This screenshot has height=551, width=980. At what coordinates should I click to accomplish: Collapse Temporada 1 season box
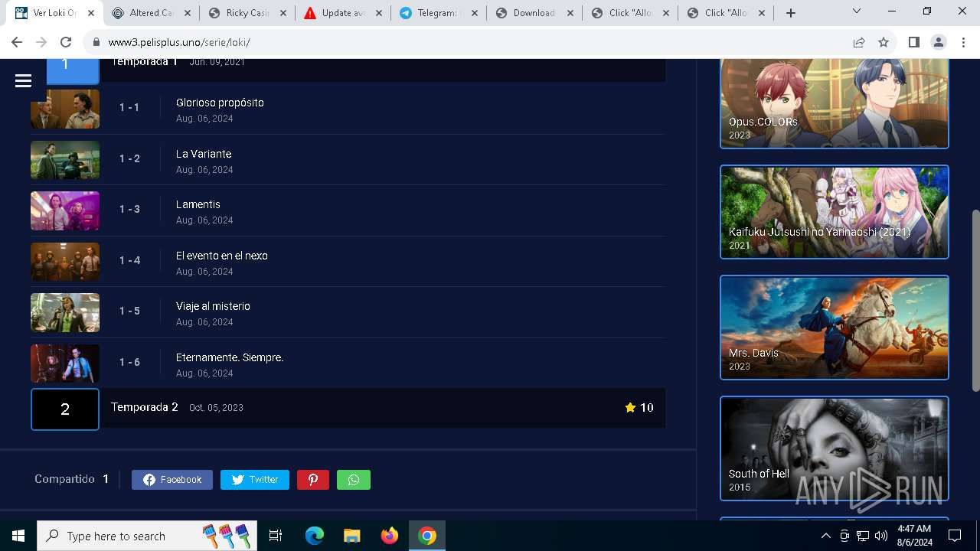point(73,71)
